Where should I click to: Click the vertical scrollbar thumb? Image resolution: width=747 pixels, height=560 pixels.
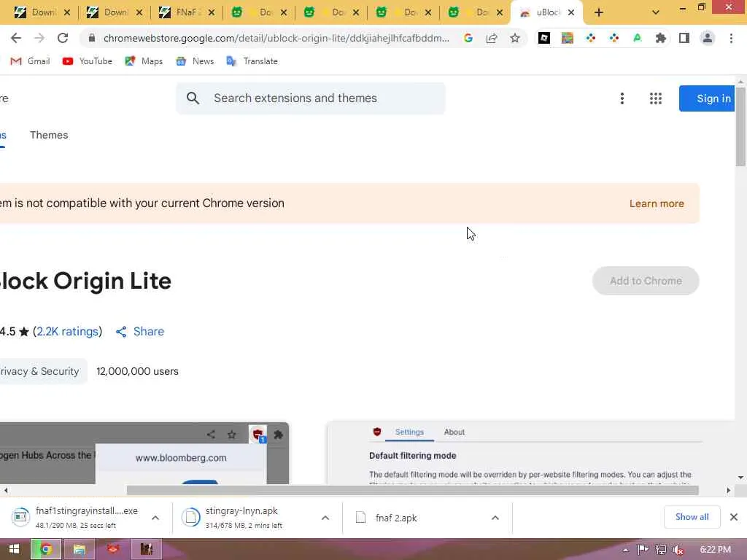click(741, 126)
